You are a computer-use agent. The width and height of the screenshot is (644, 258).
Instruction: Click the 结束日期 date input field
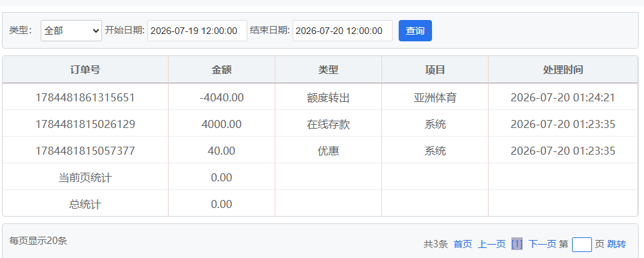pos(343,31)
